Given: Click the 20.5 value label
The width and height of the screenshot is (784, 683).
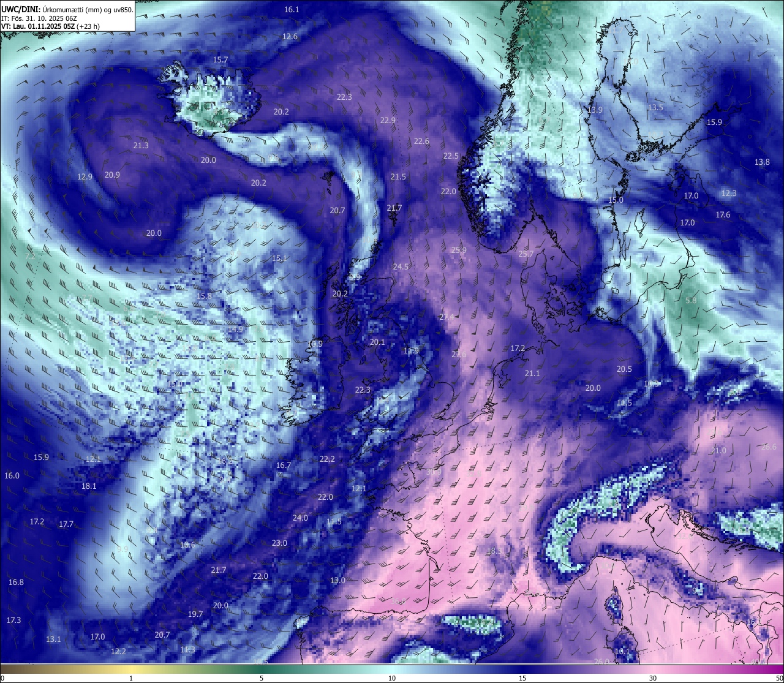Looking at the screenshot, I should 624,369.
